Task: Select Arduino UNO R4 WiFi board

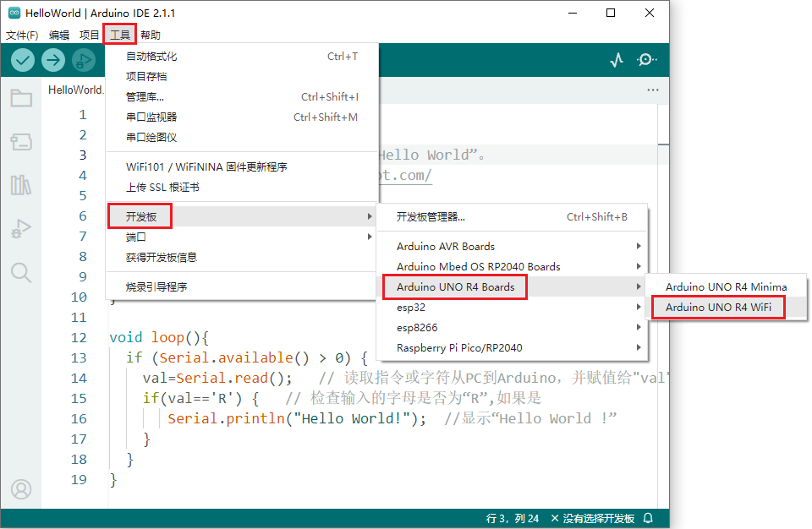Action: pyautogui.click(x=726, y=307)
